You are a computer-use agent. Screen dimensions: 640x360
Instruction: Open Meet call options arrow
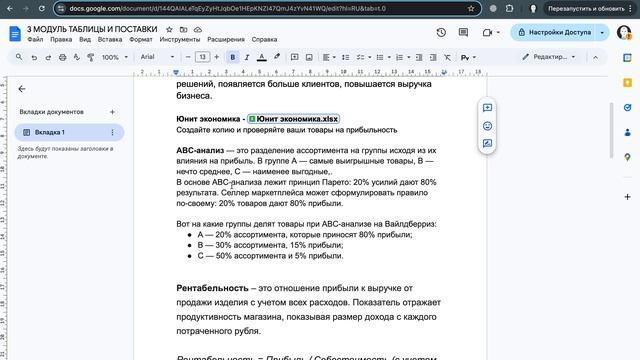(498, 32)
